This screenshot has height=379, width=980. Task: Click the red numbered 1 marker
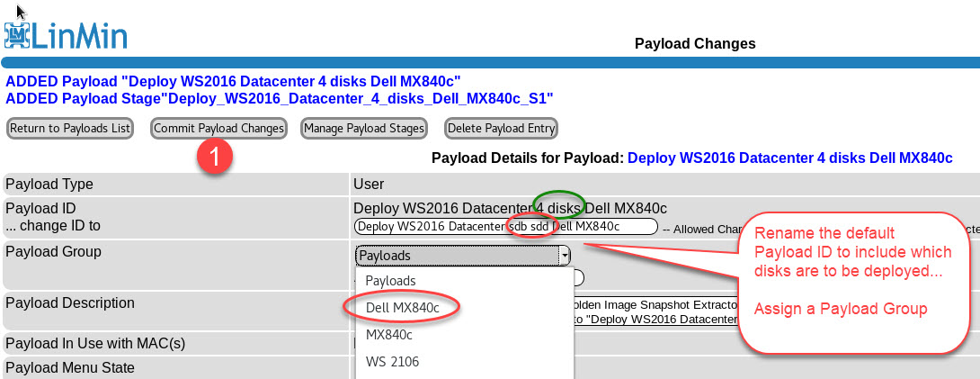[215, 156]
